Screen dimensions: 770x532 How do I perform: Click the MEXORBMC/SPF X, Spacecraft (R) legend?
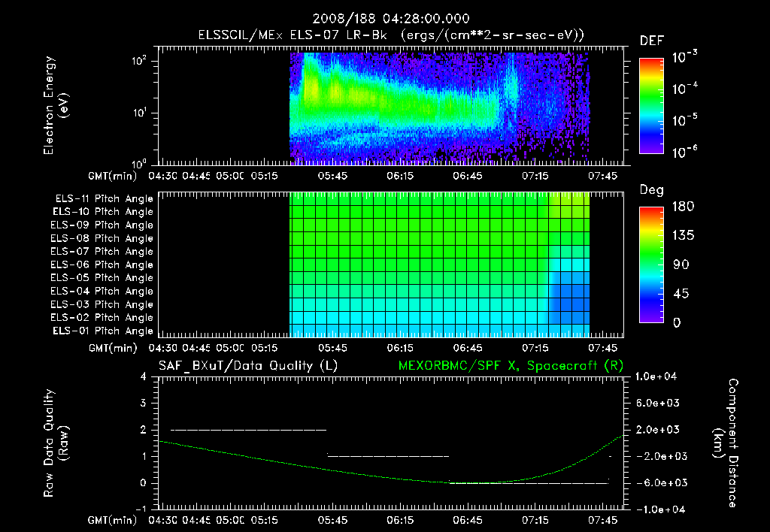[511, 366]
